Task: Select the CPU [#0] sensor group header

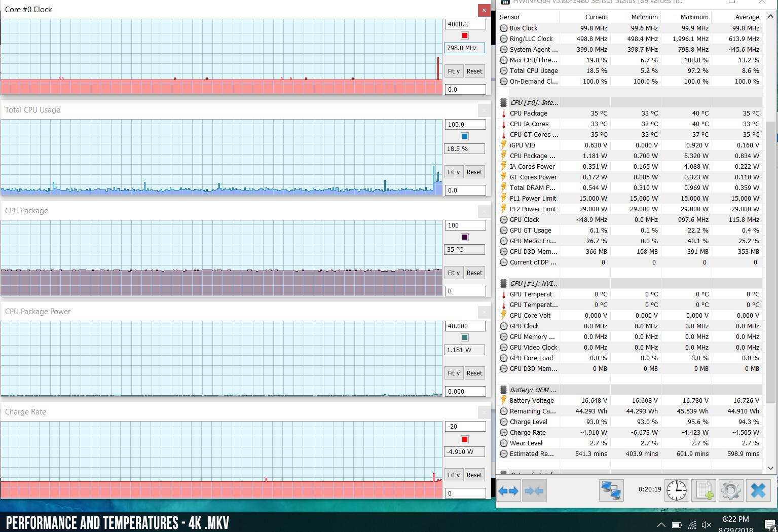Action: [x=534, y=102]
